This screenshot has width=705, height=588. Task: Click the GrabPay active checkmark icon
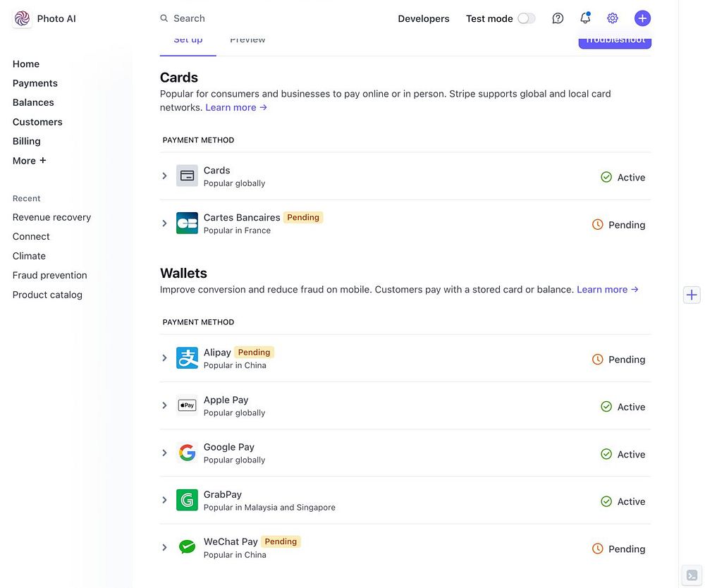(x=606, y=501)
